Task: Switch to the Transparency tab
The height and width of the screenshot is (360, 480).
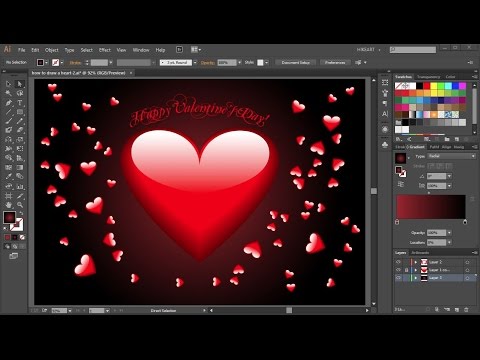Action: click(428, 77)
